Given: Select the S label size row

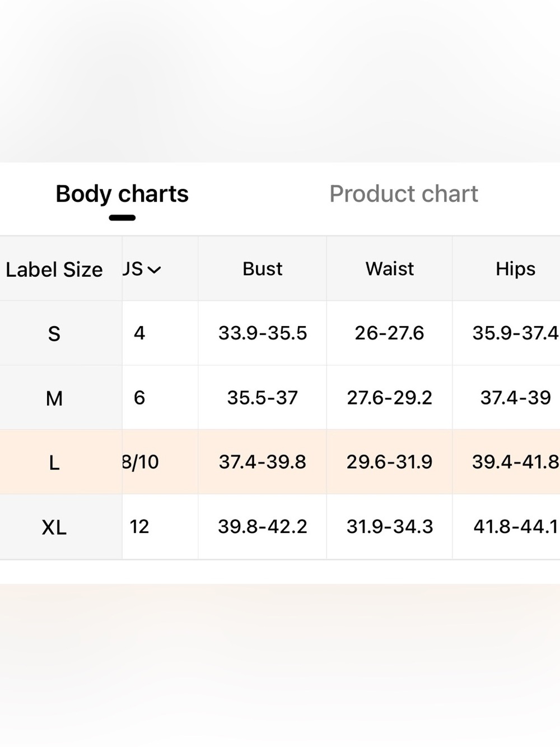Looking at the screenshot, I should click(x=280, y=333).
